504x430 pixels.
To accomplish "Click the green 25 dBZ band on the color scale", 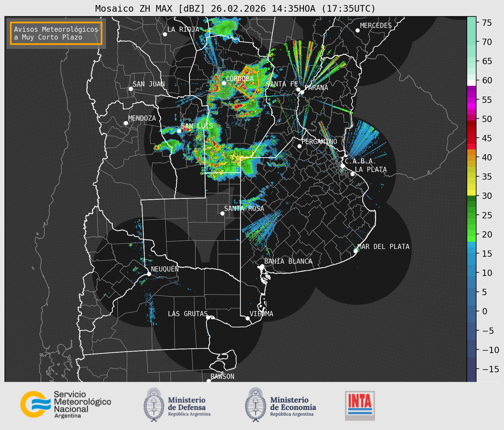I will click(x=471, y=215).
